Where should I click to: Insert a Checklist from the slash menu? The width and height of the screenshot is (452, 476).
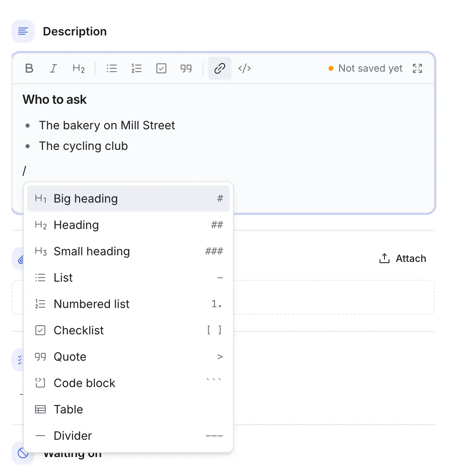point(128,330)
